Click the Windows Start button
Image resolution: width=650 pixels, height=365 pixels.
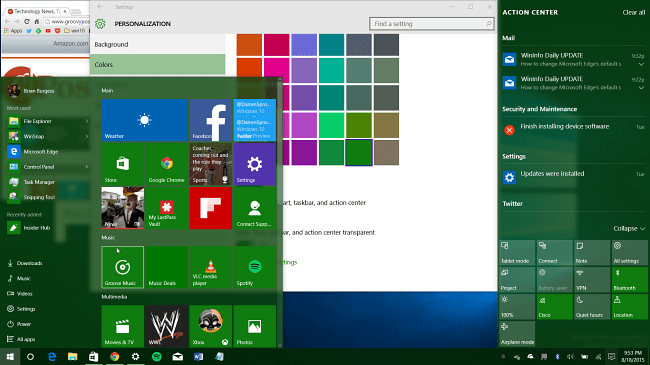point(10,357)
